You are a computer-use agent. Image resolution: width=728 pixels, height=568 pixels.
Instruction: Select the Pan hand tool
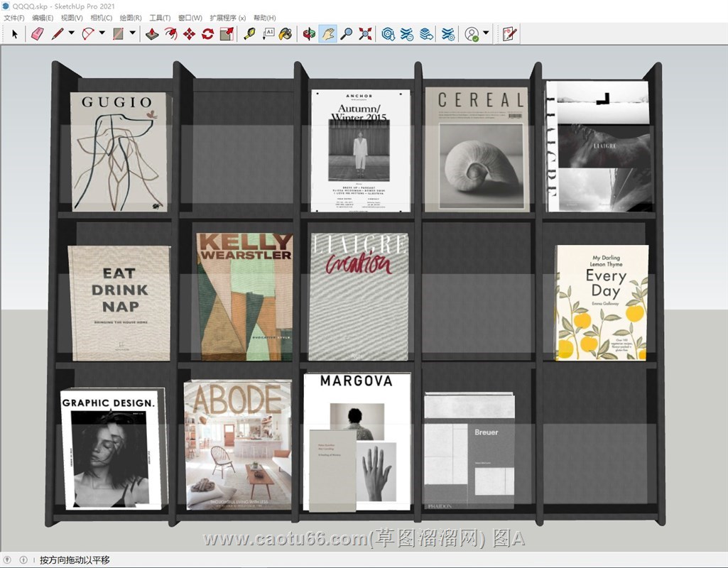328,34
